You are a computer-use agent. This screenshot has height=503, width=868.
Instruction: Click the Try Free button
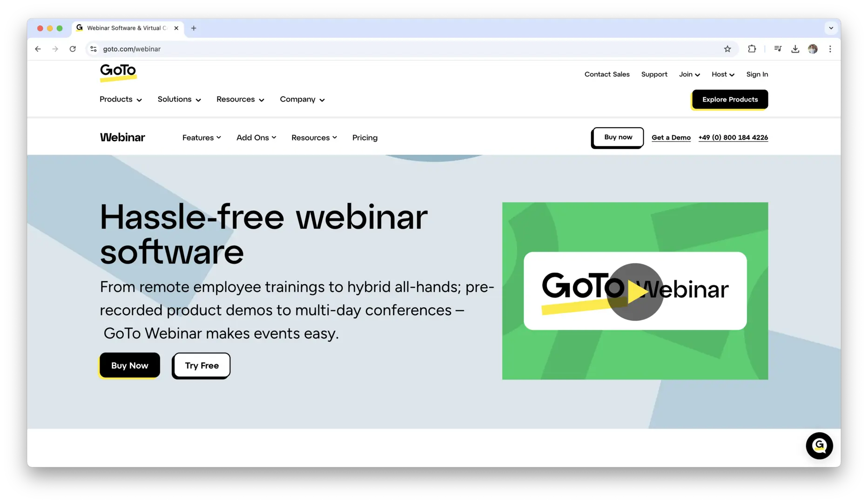tap(202, 366)
